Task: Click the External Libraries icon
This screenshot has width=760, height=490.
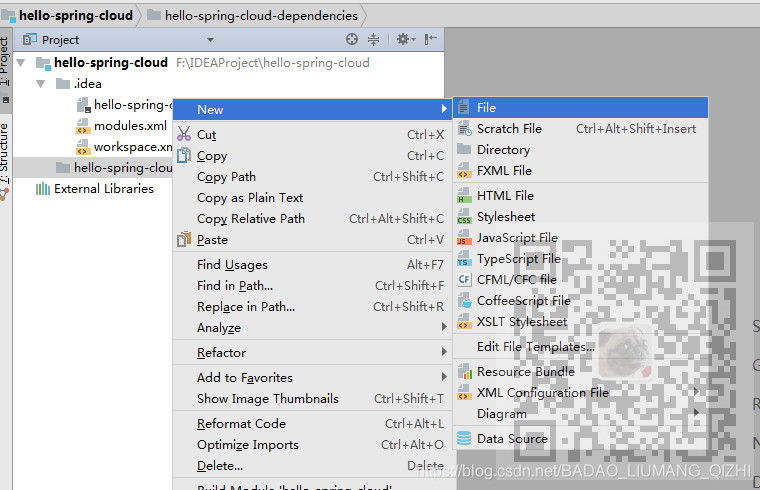Action: pos(43,189)
